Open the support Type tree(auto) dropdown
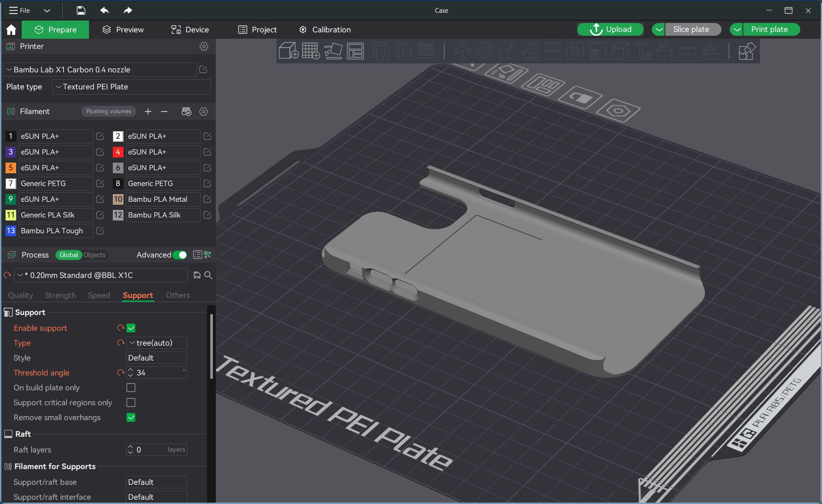The image size is (822, 504). click(157, 343)
